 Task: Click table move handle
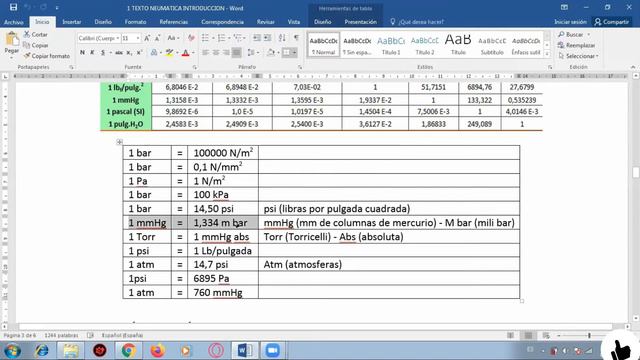point(119,142)
